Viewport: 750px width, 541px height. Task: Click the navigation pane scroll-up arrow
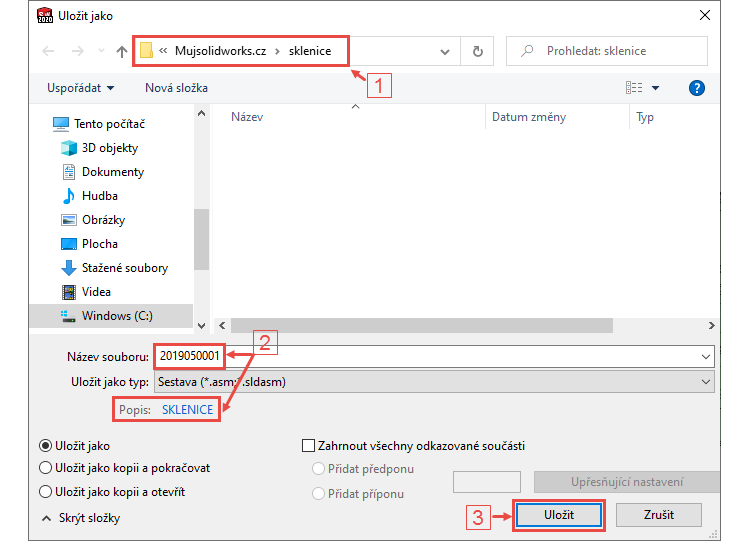[x=201, y=114]
